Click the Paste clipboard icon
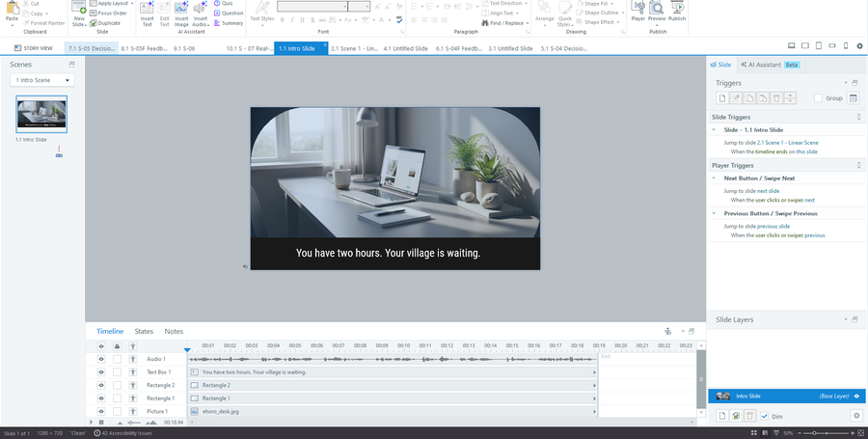Viewport: 868px width, 439px height. coord(12,9)
